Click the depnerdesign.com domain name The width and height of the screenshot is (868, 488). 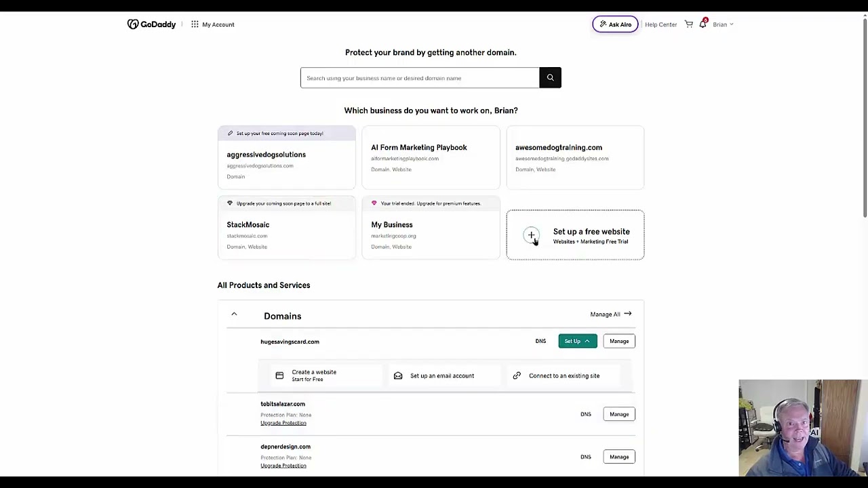click(285, 447)
